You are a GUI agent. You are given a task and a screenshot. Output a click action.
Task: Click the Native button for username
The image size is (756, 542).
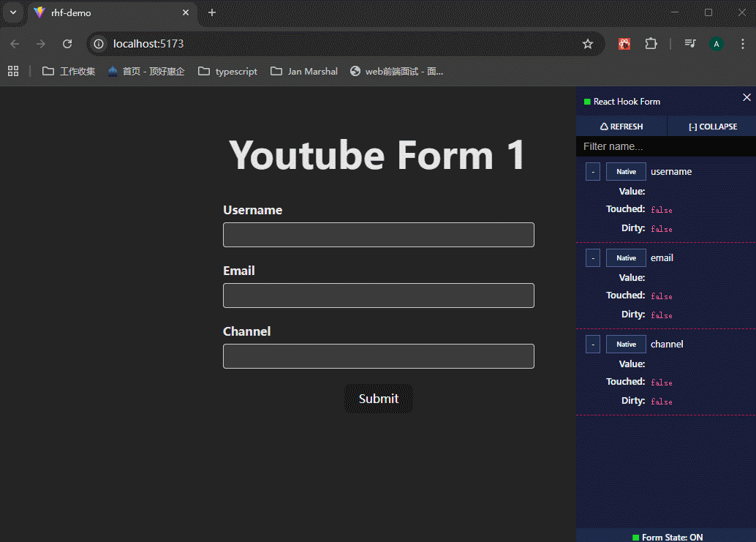[x=626, y=172]
